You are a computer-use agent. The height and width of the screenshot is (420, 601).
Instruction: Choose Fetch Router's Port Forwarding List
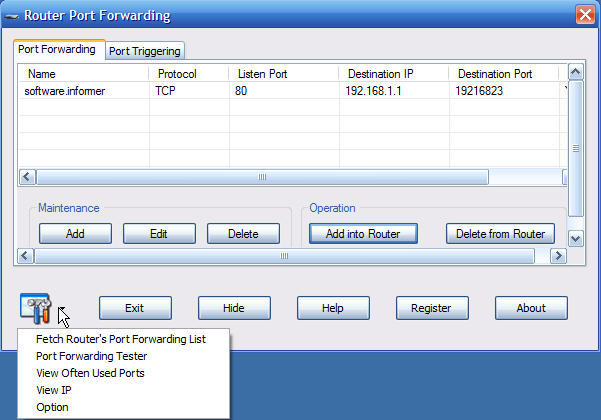click(x=121, y=339)
